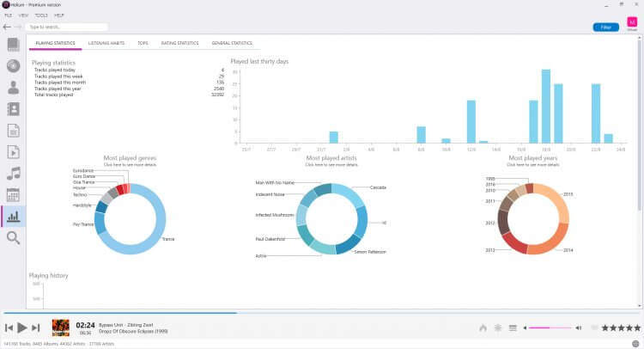Click the flame icon in player bar

483,328
